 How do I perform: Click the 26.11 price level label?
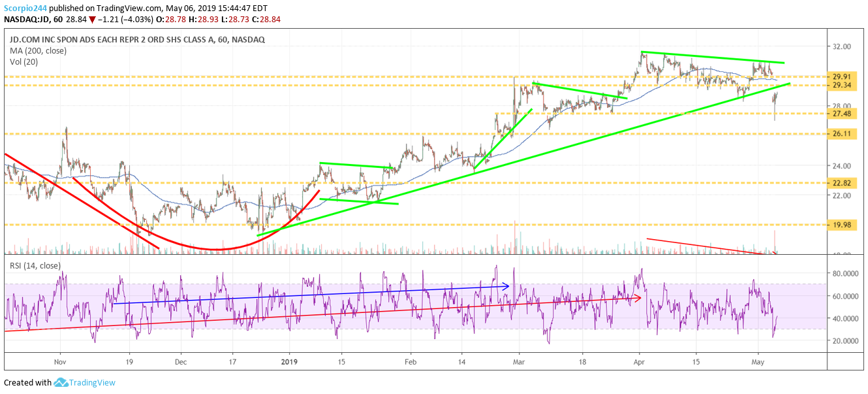[841, 134]
